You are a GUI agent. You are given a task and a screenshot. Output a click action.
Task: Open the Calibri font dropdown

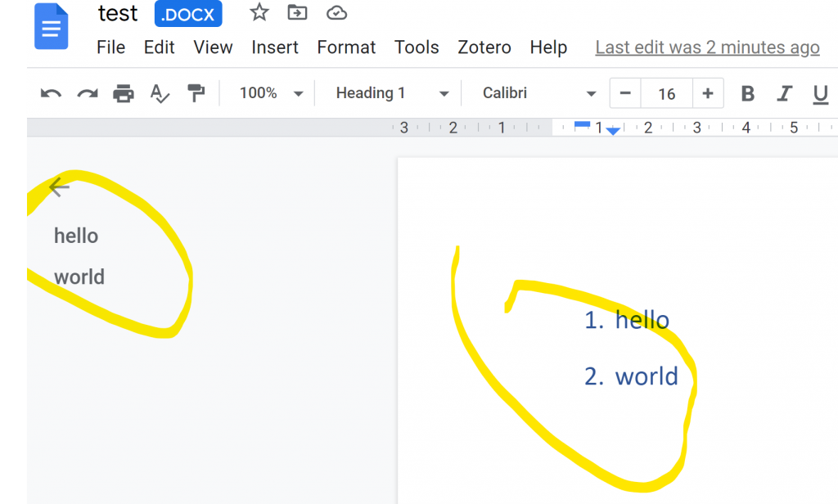[x=538, y=93]
